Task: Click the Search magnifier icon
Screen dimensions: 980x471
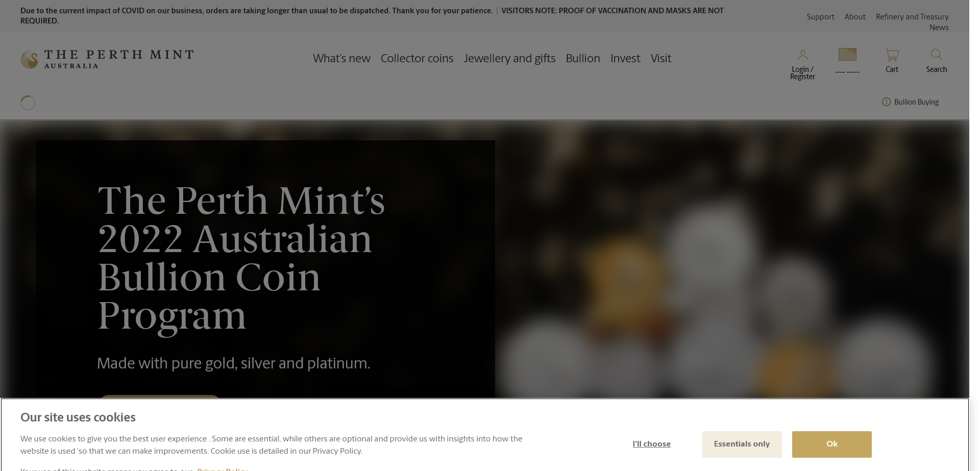Action: (x=936, y=55)
